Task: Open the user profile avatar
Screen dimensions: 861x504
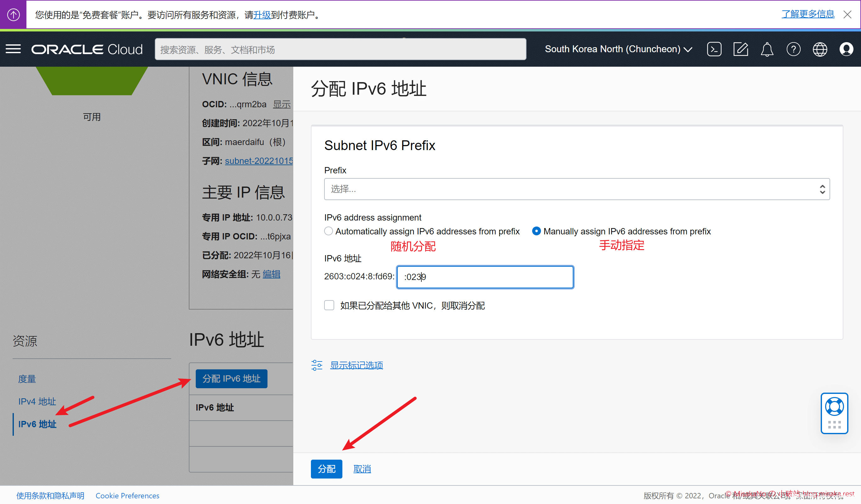Action: 846,49
